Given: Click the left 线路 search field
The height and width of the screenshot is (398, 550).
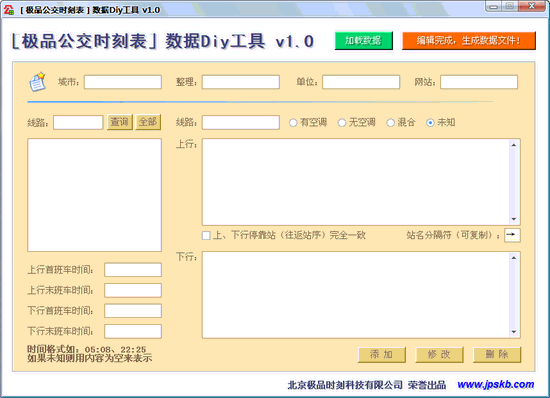Looking at the screenshot, I should [78, 122].
